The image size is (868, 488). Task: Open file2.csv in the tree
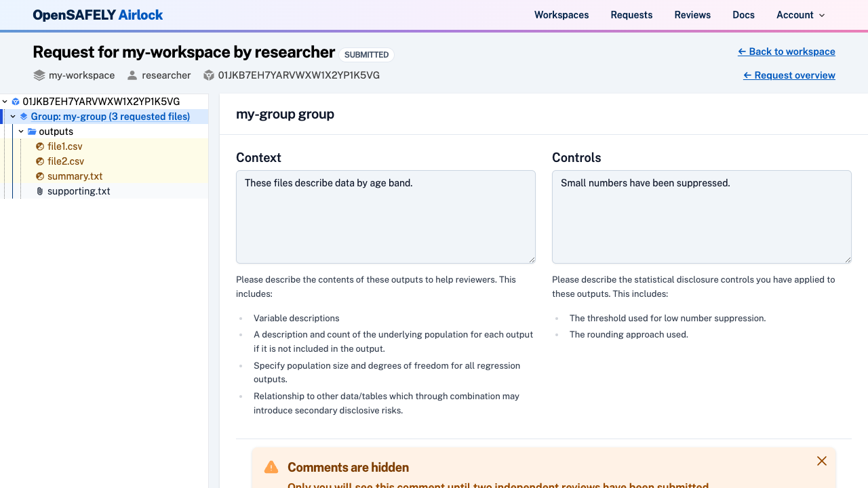click(66, 161)
